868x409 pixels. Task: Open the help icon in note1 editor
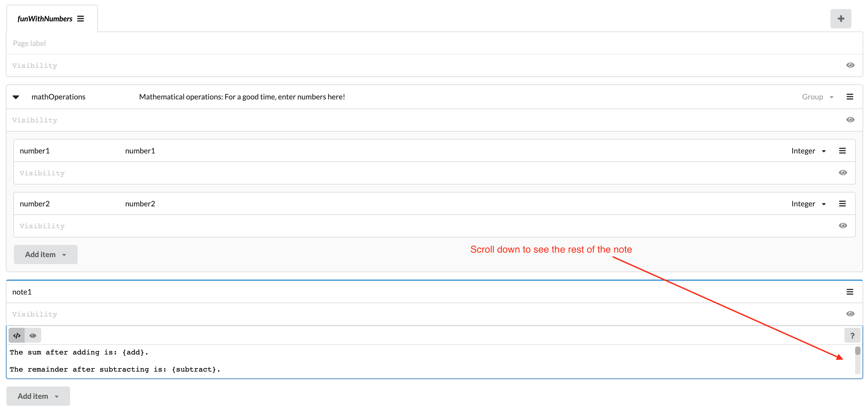click(x=852, y=335)
